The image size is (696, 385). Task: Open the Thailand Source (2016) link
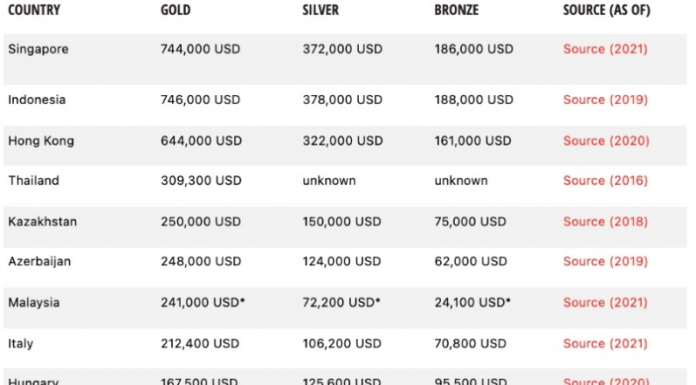tap(605, 180)
